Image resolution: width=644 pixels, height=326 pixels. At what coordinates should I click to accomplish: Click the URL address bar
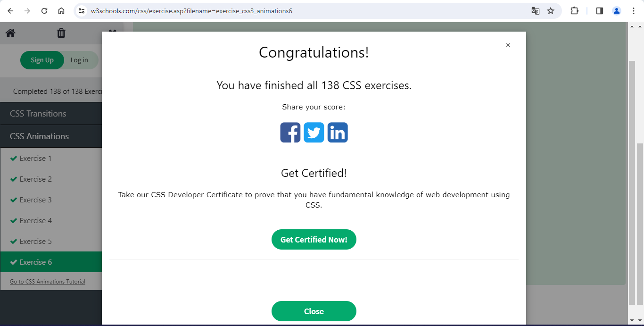tap(302, 11)
